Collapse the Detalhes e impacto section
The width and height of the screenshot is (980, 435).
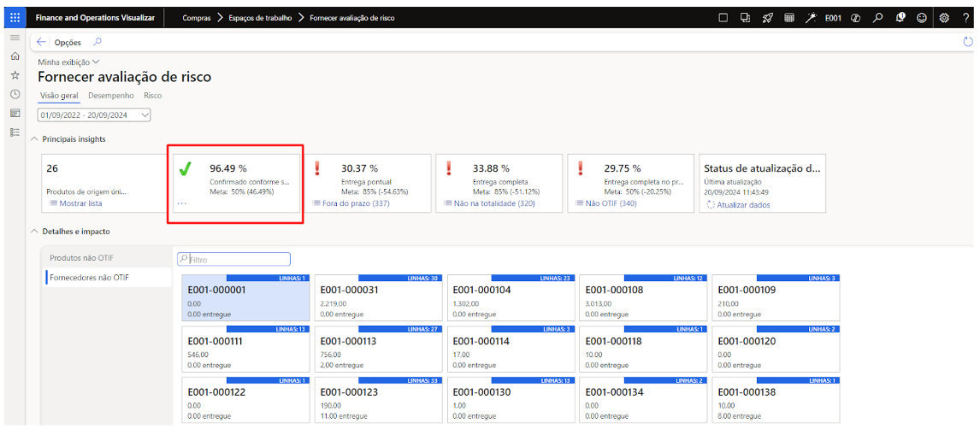pyautogui.click(x=34, y=232)
